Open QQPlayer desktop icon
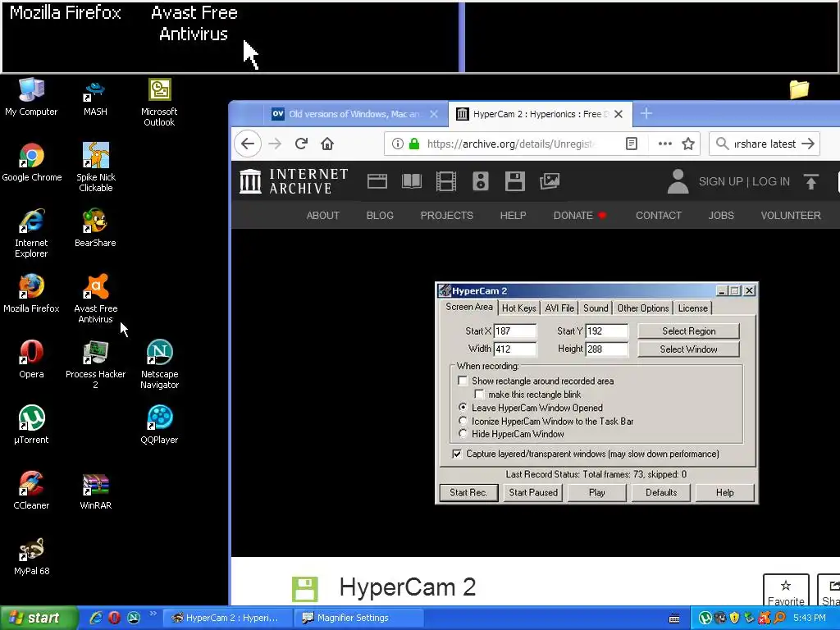Image resolution: width=840 pixels, height=630 pixels. [x=160, y=425]
